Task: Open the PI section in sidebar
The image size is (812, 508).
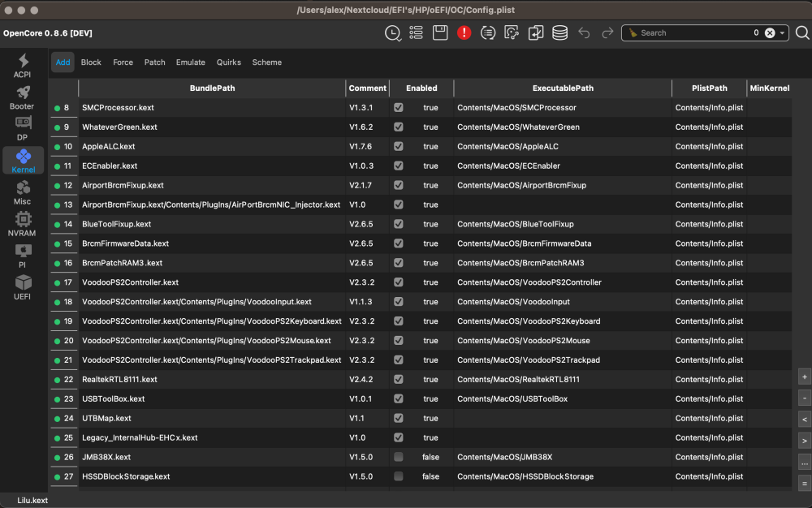Action: 22,256
